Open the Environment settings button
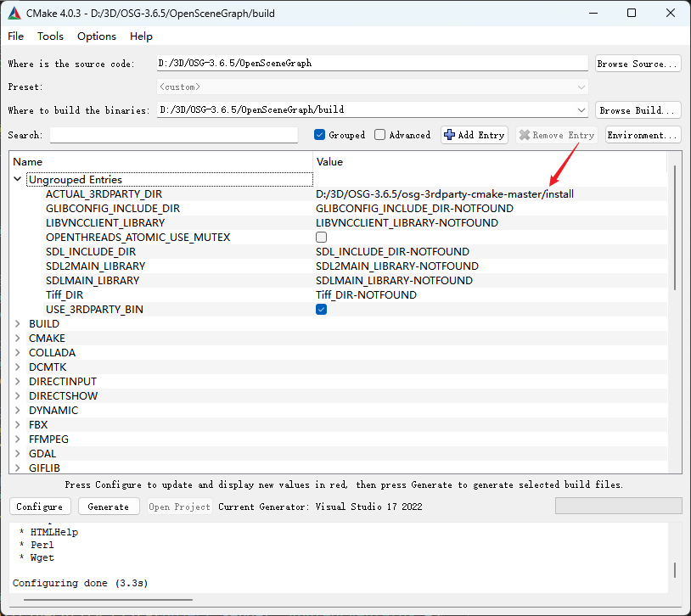The height and width of the screenshot is (616, 691). click(643, 135)
